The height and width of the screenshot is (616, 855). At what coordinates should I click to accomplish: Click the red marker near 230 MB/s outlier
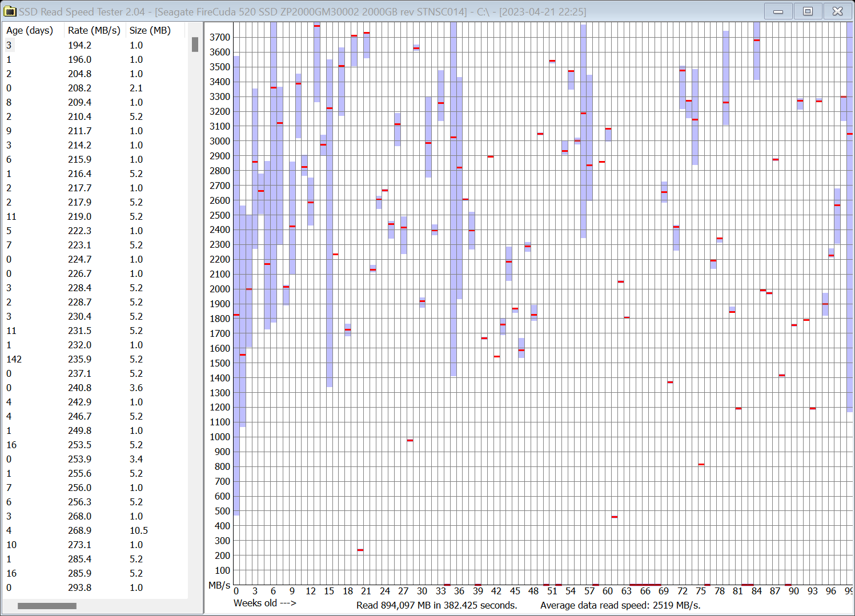point(360,550)
